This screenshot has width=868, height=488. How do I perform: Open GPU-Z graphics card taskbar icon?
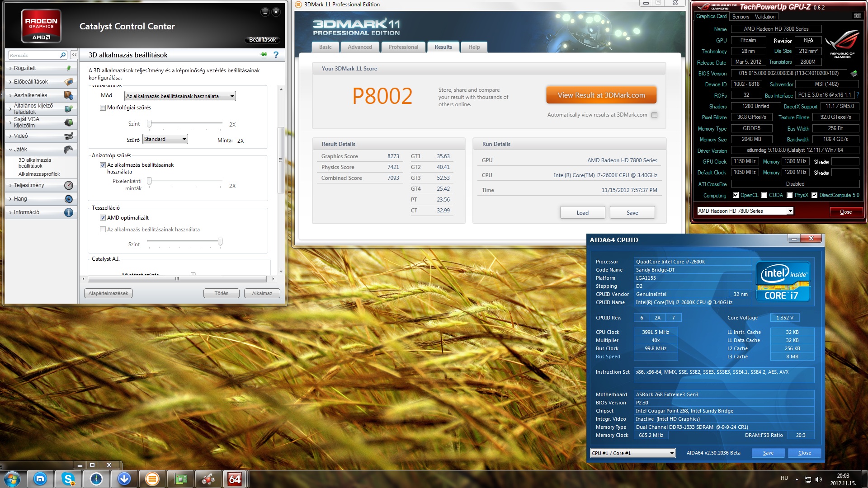180,479
